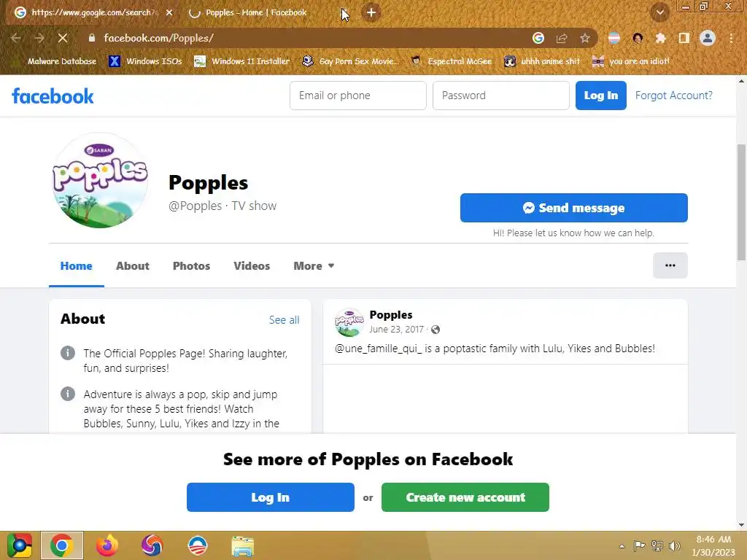Open the tab search dropdown arrow
The height and width of the screenshot is (560, 747).
click(659, 12)
